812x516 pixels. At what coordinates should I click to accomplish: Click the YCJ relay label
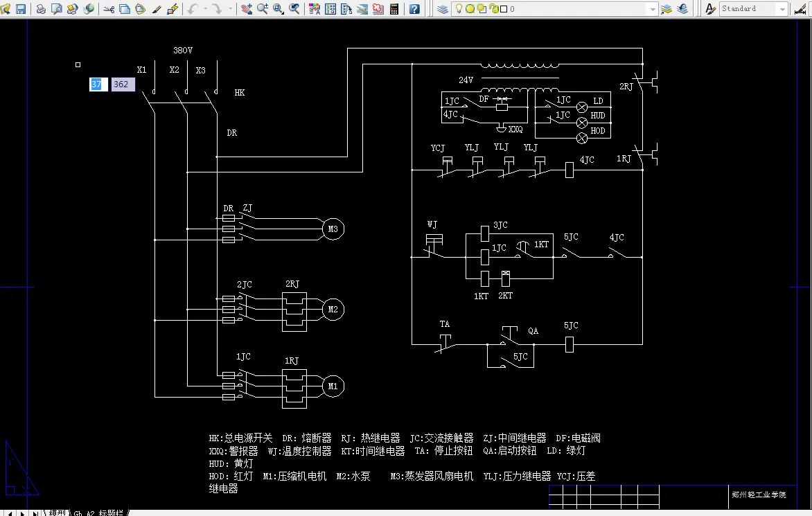(438, 148)
